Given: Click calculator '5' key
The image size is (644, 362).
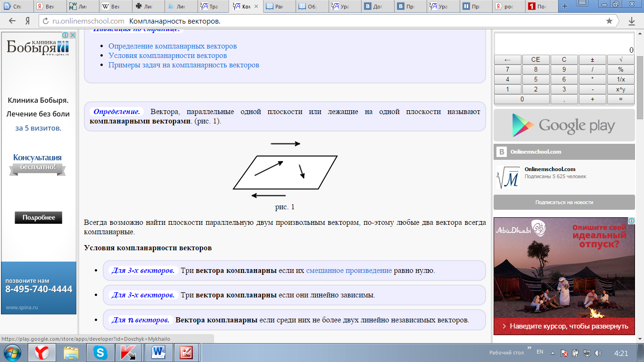Looking at the screenshot, I should click(x=536, y=80).
